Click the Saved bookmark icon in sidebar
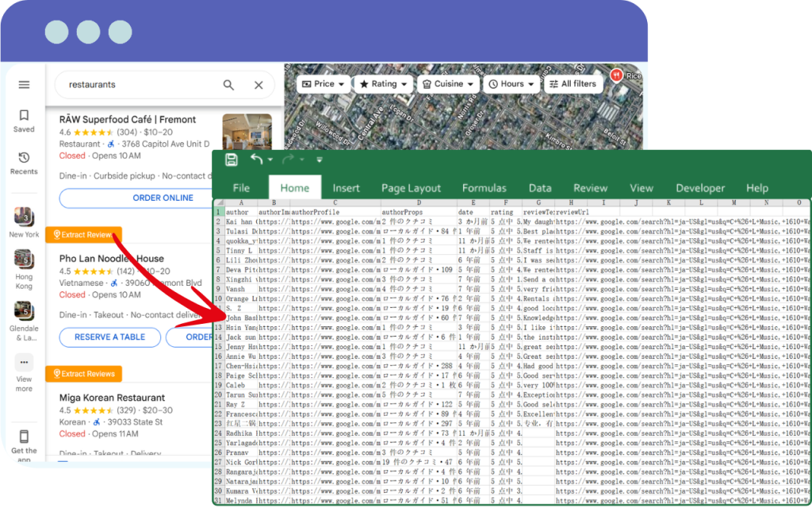This screenshot has height=508, width=812. point(24,117)
